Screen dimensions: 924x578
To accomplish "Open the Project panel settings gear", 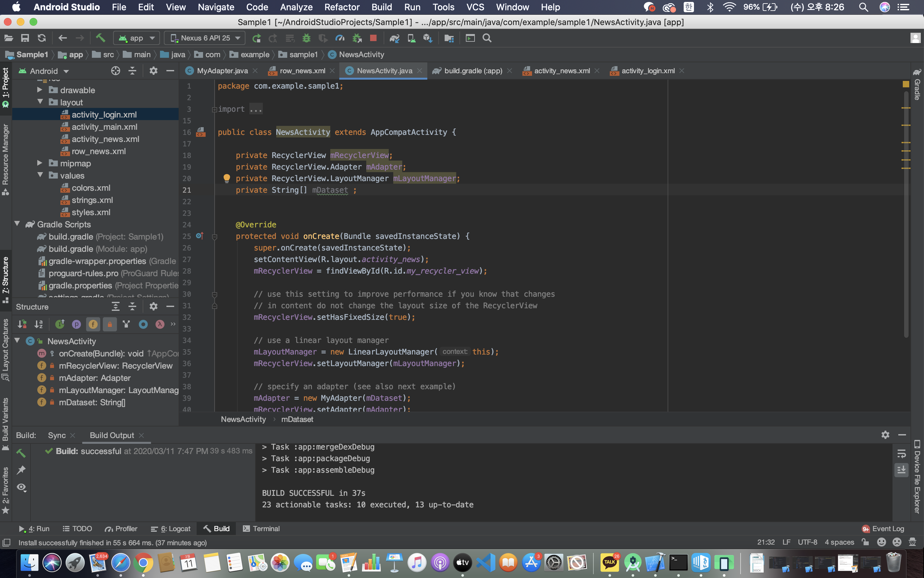I will coord(153,71).
